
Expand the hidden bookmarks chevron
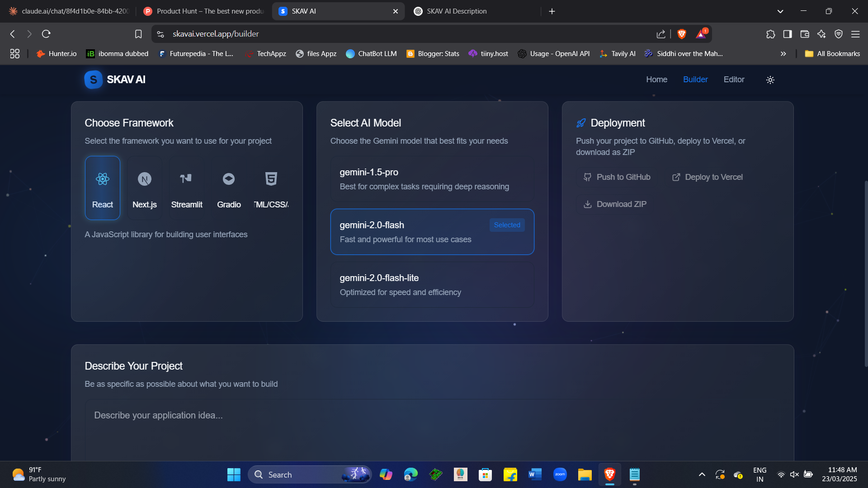783,54
